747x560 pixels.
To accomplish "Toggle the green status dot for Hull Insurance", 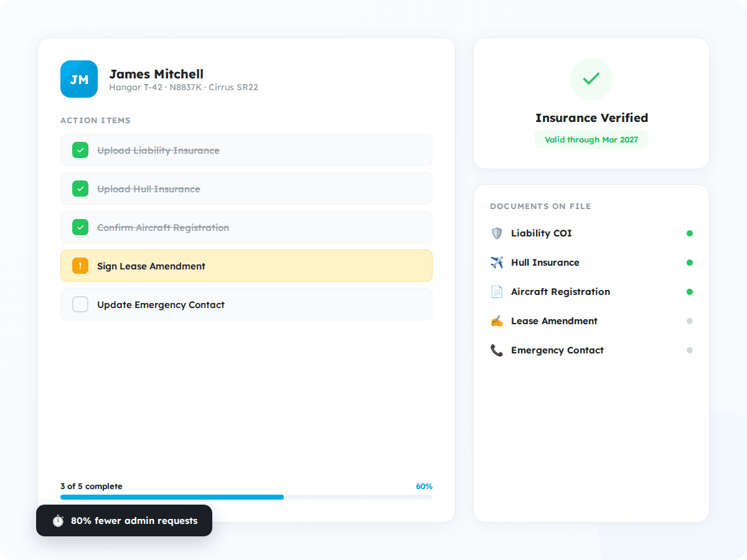I will point(690,263).
